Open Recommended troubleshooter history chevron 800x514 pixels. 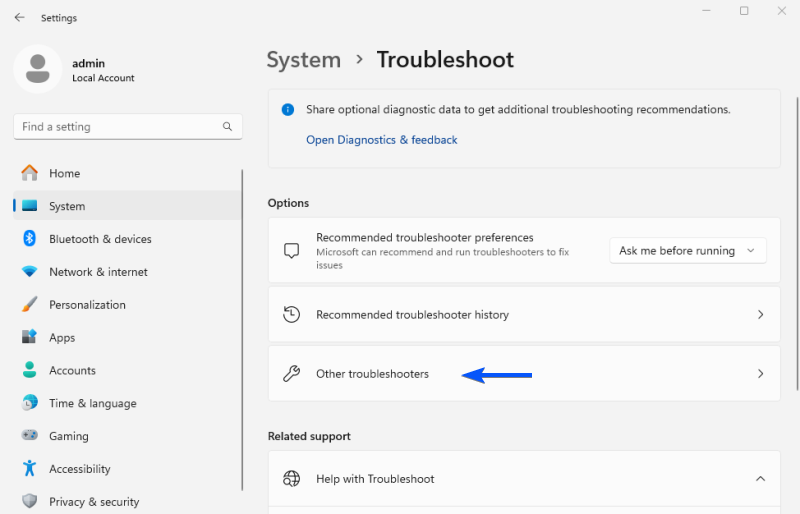point(760,315)
